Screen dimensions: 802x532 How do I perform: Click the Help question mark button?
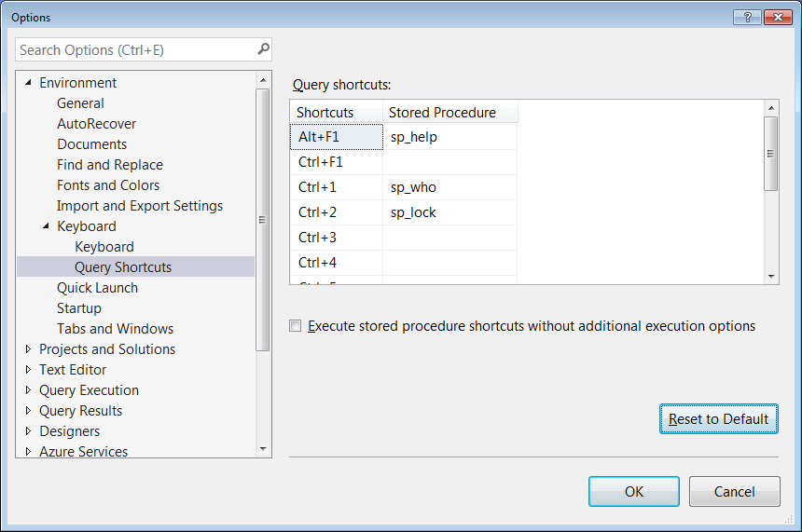tap(748, 17)
